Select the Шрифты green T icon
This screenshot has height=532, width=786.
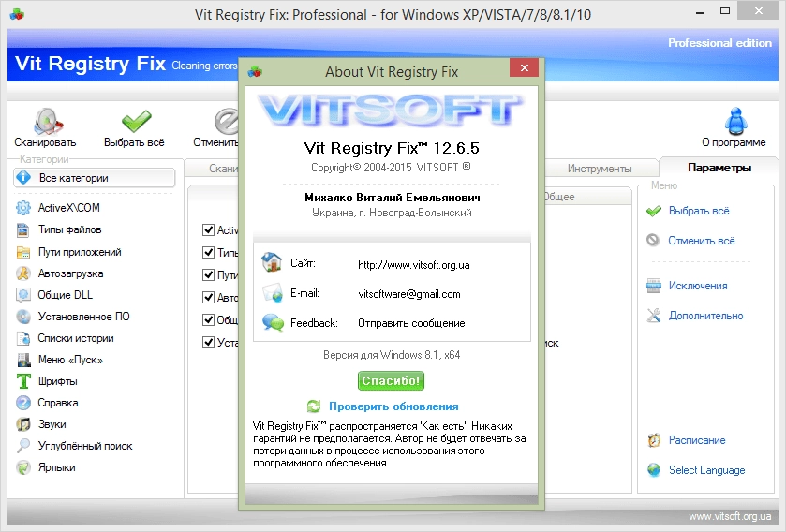point(23,381)
